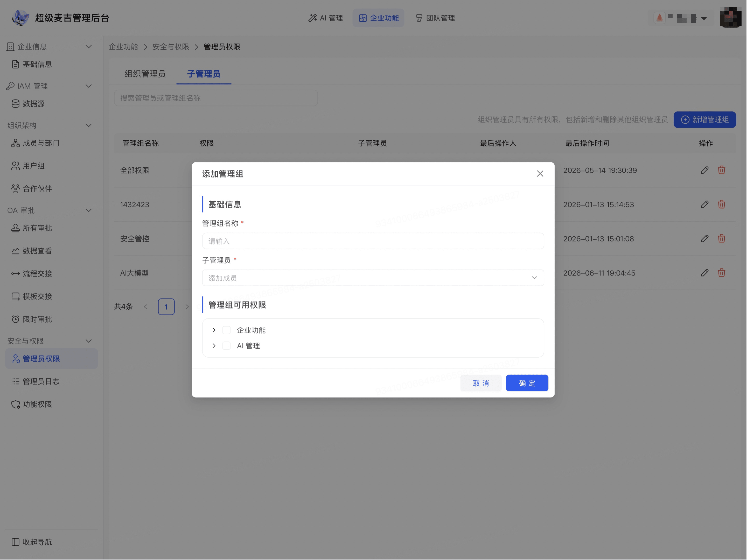747x560 pixels.
Task: Open AI 管理 in top navigation
Action: coord(326,18)
